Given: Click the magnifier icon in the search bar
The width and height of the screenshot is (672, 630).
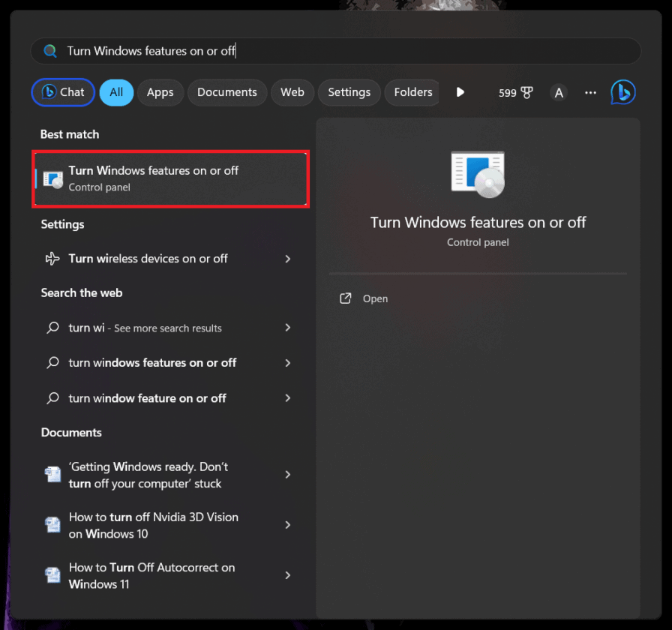Looking at the screenshot, I should [x=49, y=50].
